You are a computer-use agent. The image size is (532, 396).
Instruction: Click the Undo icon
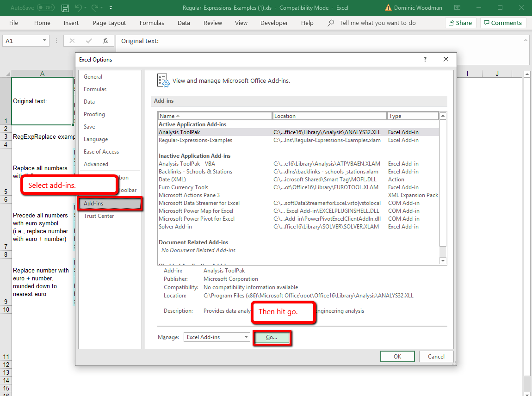78,8
